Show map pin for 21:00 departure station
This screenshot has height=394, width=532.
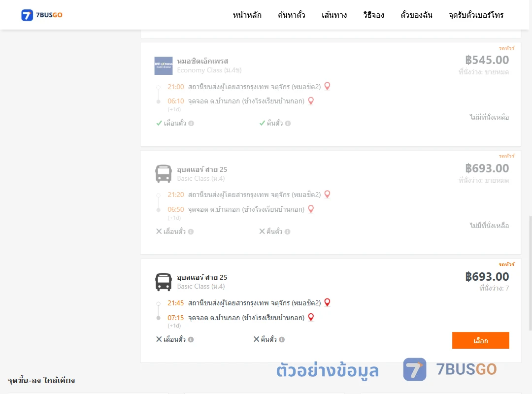pyautogui.click(x=327, y=86)
